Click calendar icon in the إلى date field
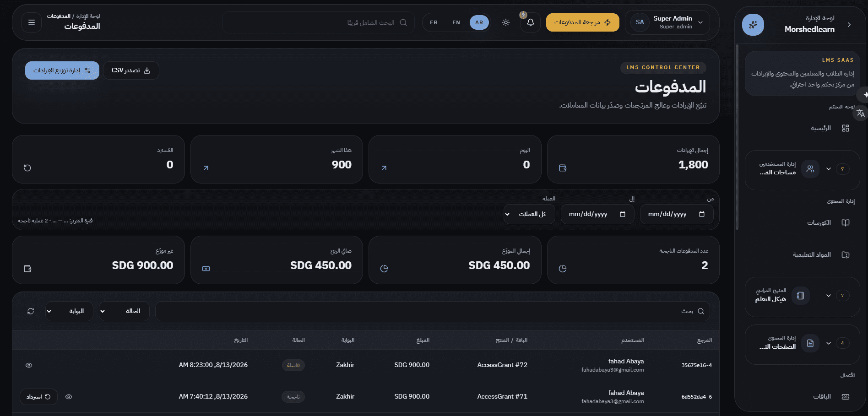The width and height of the screenshot is (868, 416). coord(623,214)
